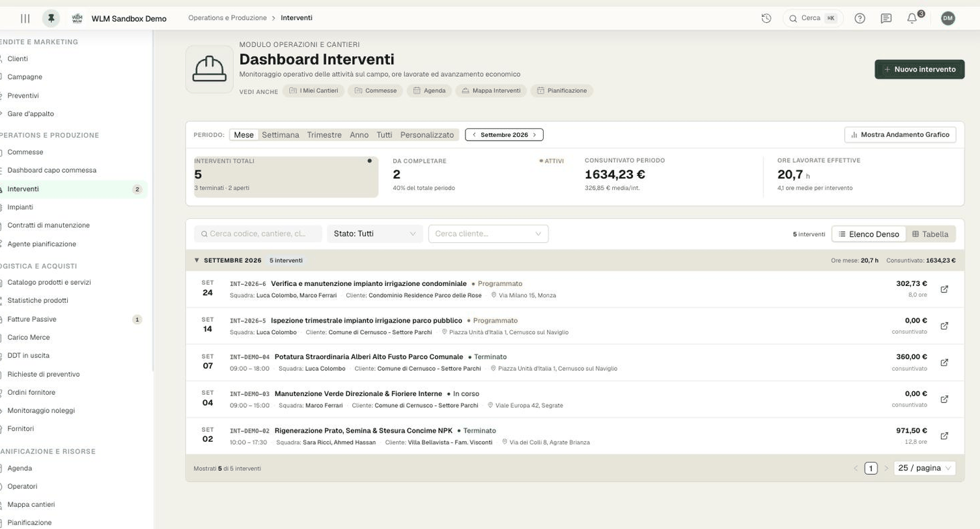The height and width of the screenshot is (529, 980).
Task: Open the I Miei Cantieri shortcut
Action: tap(313, 91)
